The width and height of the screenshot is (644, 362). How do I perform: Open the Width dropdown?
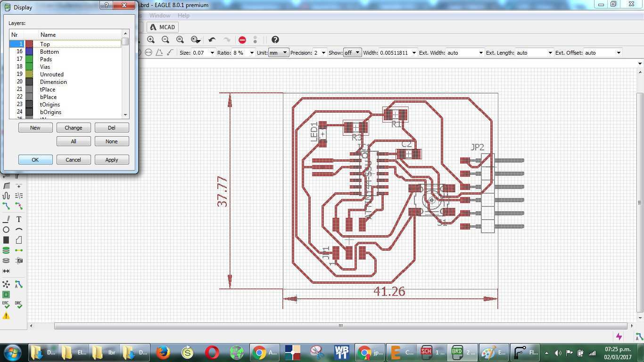click(414, 53)
